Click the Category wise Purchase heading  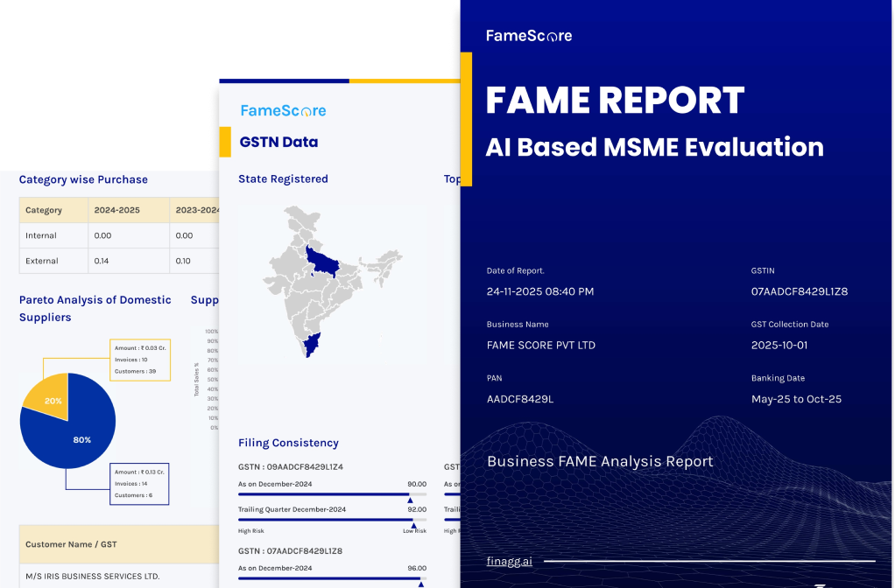coord(83,179)
